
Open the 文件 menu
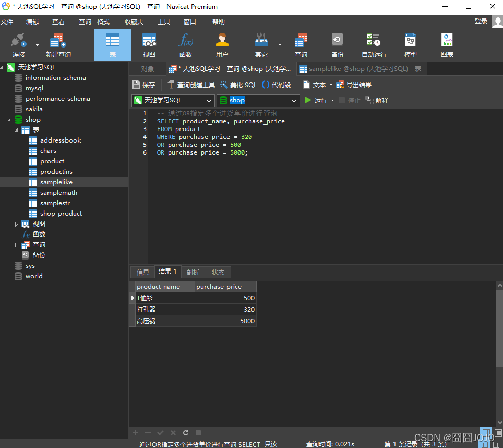tap(7, 21)
